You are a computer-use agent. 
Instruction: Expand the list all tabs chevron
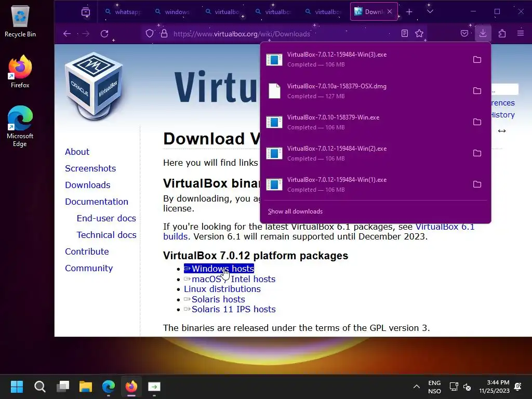tap(430, 11)
